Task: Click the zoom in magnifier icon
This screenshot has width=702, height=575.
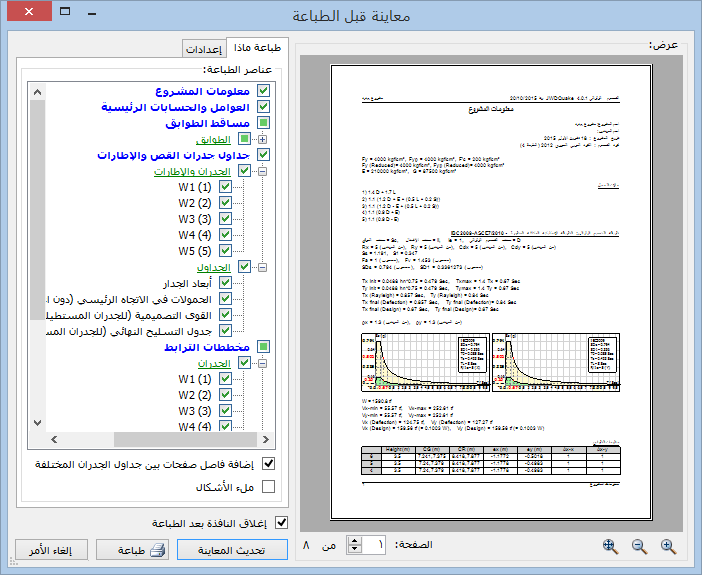Action: 669,546
